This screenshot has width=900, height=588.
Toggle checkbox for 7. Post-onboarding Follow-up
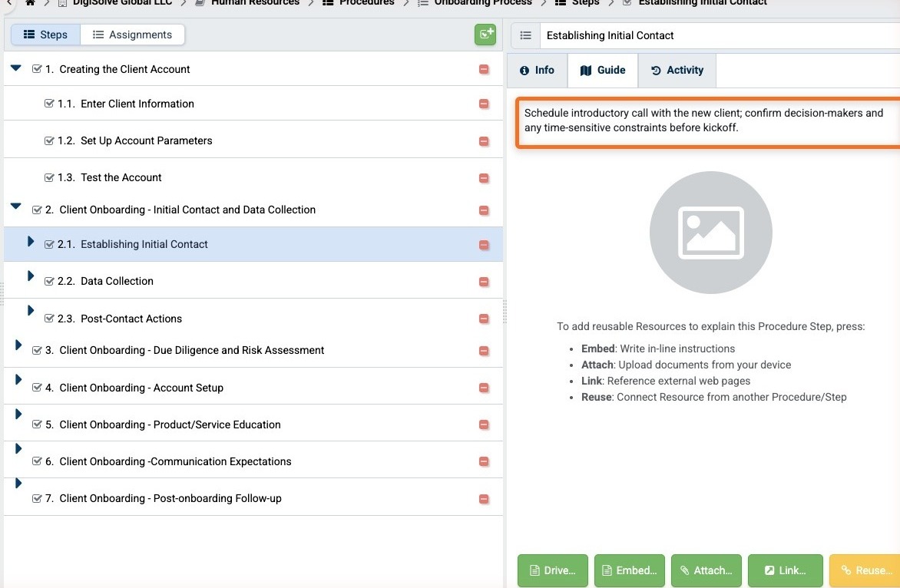click(37, 498)
